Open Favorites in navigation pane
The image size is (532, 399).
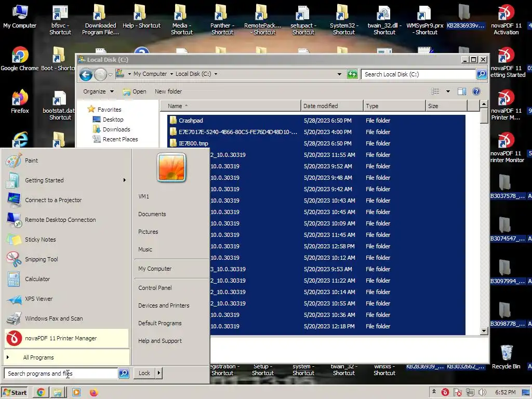(104, 109)
